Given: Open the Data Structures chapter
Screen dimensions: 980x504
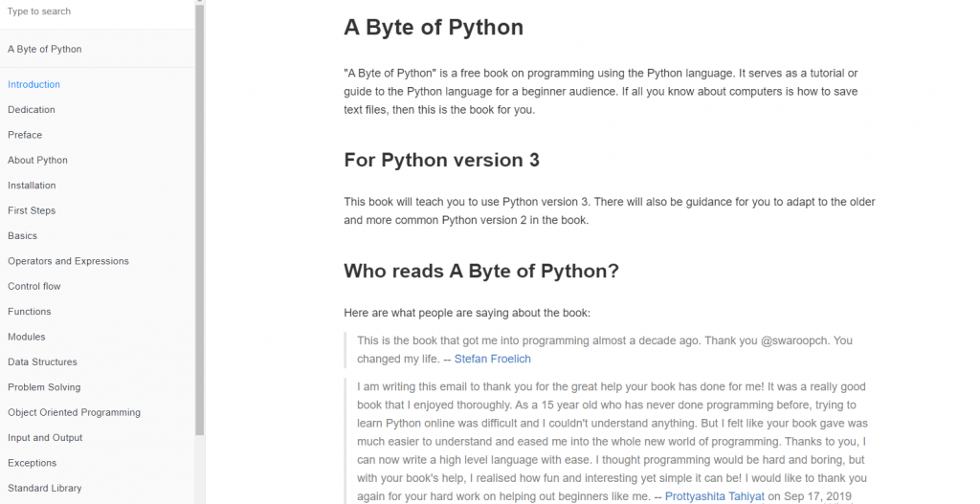Looking at the screenshot, I should coord(42,362).
